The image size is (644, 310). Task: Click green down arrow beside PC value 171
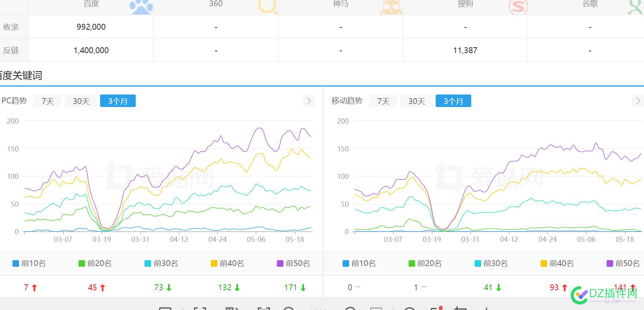coord(303,288)
